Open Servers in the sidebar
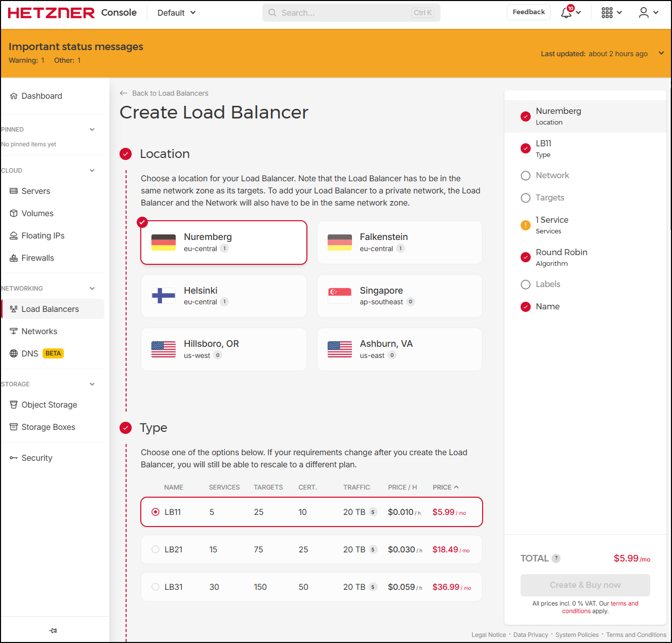This screenshot has height=643, width=672. [35, 191]
